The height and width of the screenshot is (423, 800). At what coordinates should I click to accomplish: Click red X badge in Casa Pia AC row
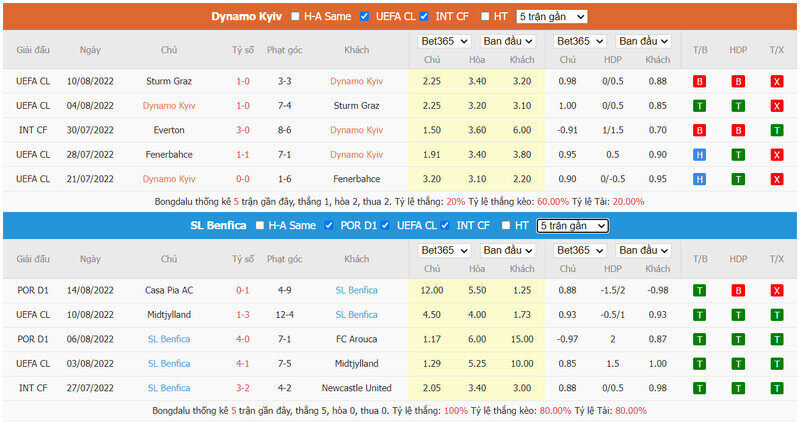(777, 291)
